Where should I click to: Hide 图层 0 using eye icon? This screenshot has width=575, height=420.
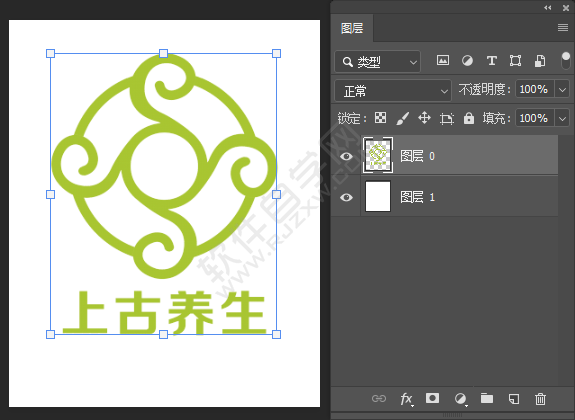click(346, 157)
